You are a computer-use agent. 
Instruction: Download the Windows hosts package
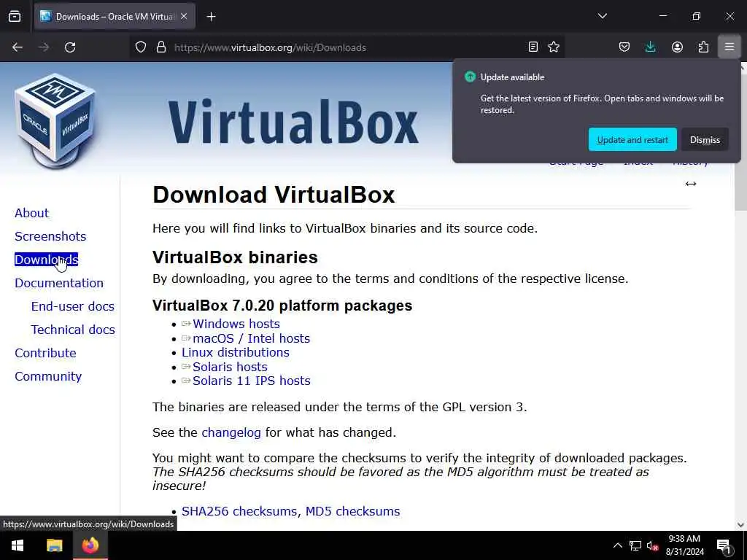point(236,324)
